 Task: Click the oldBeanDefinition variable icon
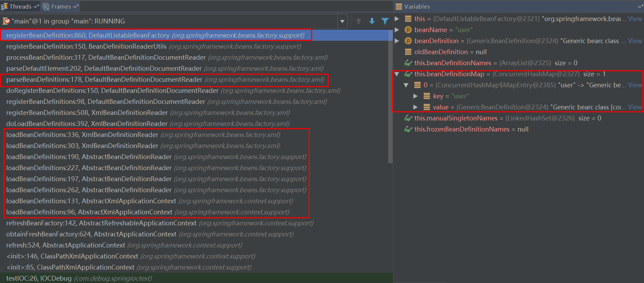(x=408, y=52)
